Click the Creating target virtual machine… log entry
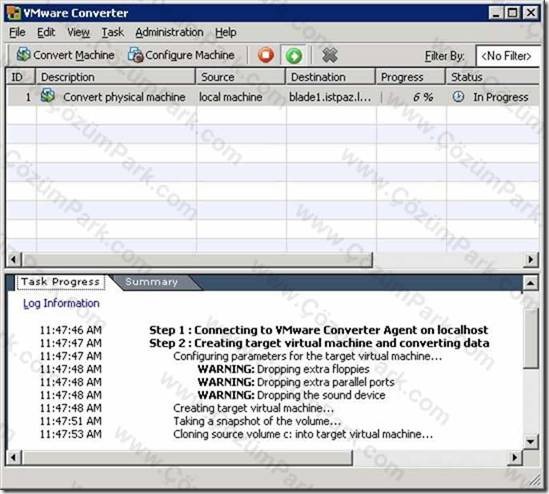Viewport: 549px width, 494px height. pyautogui.click(x=253, y=408)
